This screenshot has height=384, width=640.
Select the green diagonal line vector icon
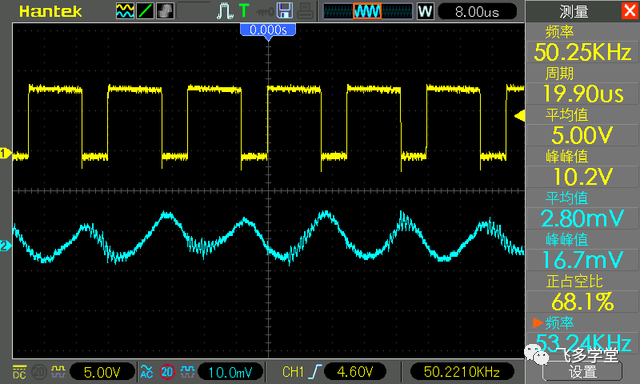click(x=145, y=11)
